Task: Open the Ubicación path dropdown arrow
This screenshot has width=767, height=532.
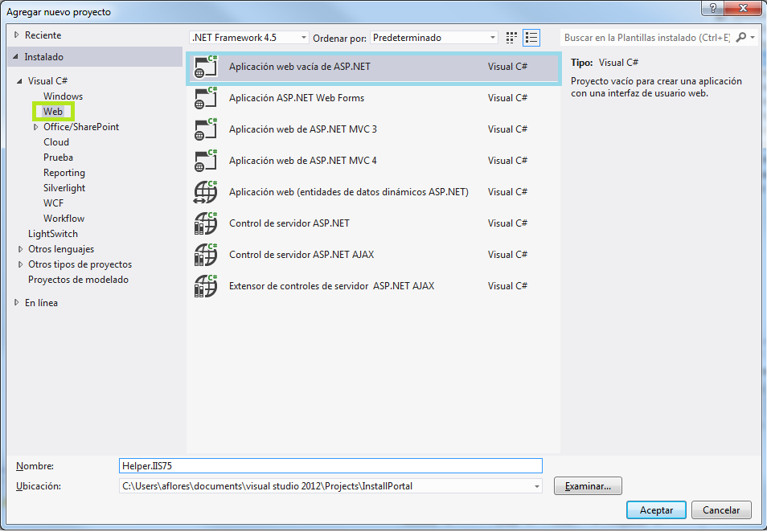Action: (536, 486)
